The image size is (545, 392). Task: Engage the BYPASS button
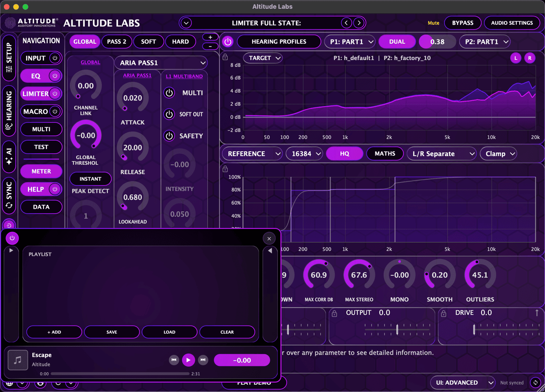click(x=463, y=22)
